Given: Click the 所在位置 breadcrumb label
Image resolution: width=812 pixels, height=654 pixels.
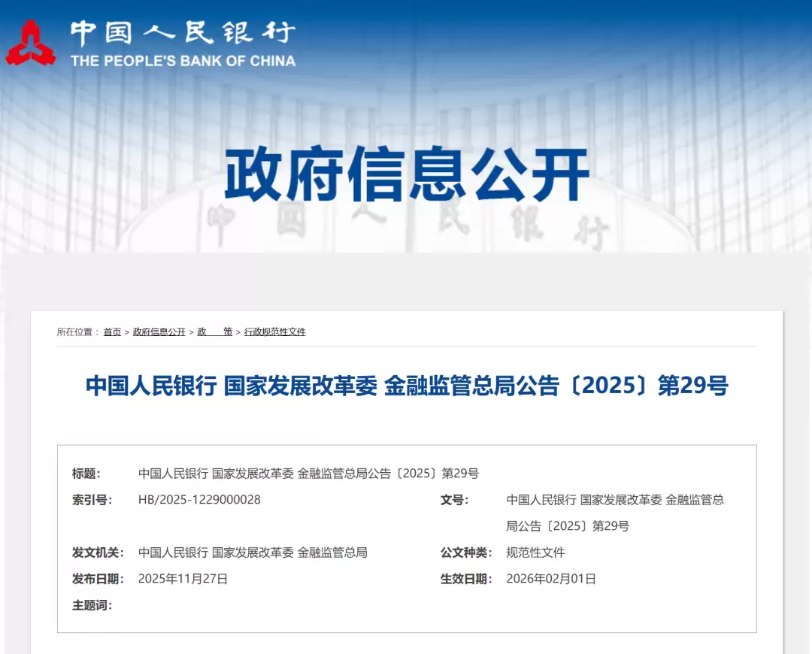Looking at the screenshot, I should tap(79, 332).
